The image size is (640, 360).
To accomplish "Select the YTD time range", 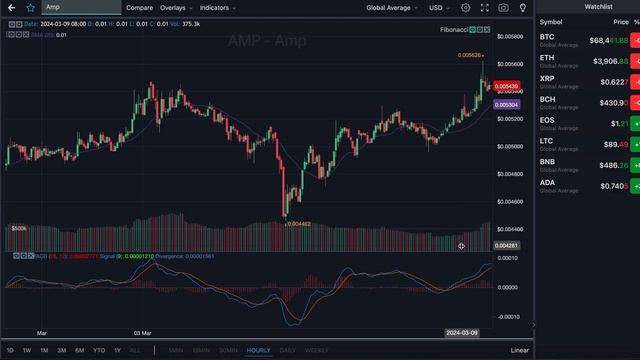I will [99, 350].
